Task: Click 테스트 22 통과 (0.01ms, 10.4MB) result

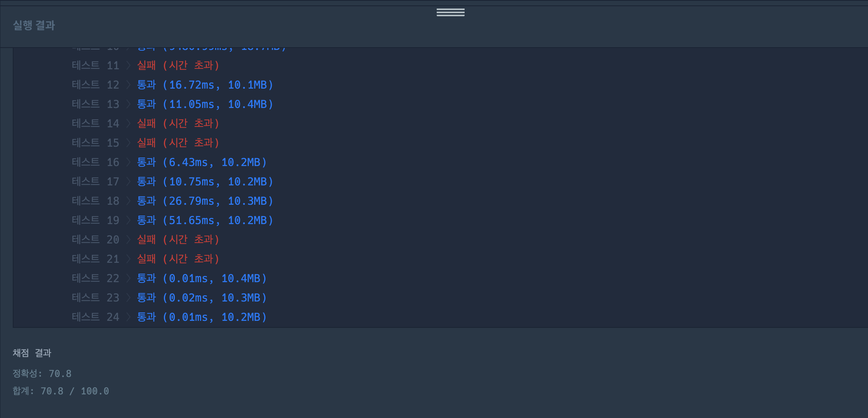Action: pos(202,278)
